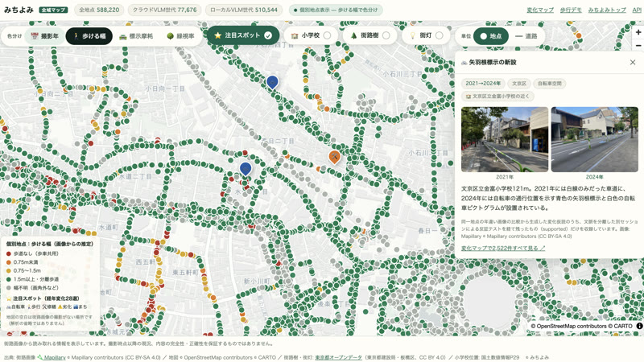644x362 pixels.
Task: Click the conifer icon on 街路樹
Action: (353, 35)
